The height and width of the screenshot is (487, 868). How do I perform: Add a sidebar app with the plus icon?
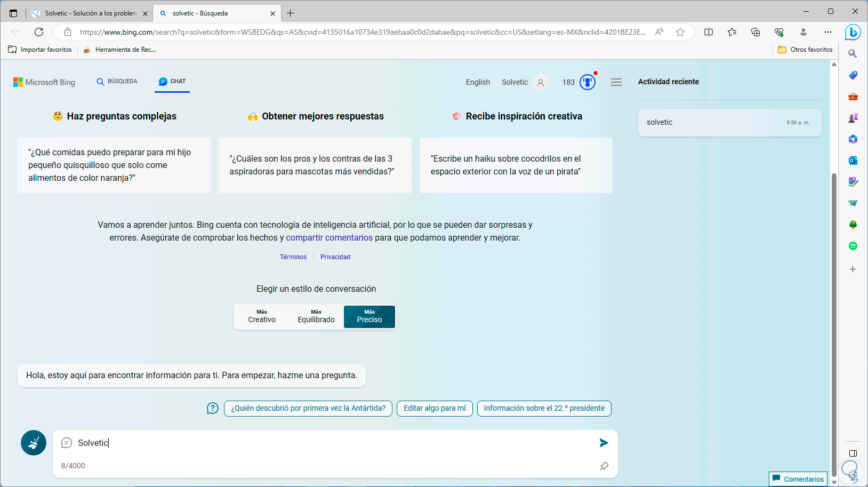(853, 269)
